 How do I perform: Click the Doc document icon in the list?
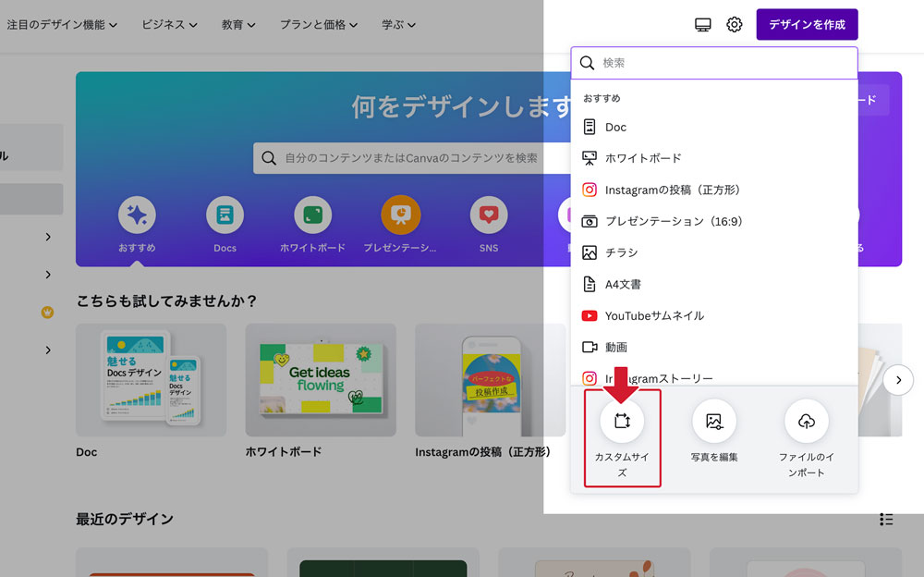590,127
